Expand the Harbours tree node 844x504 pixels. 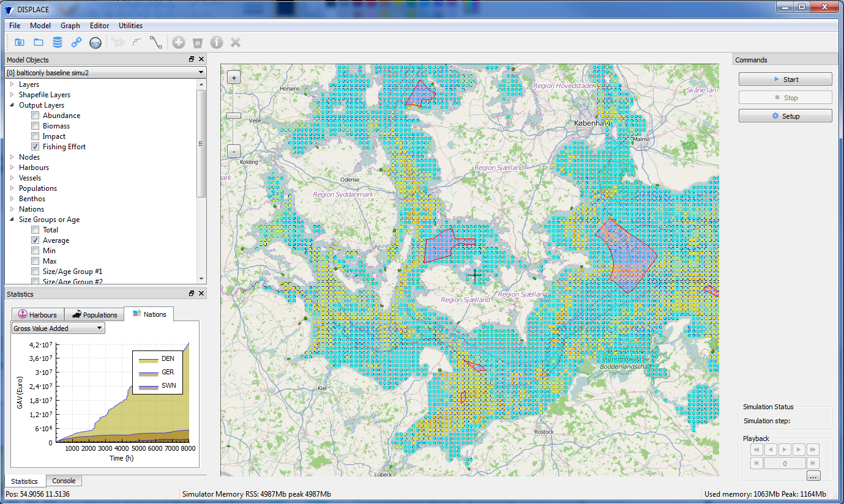coord(12,168)
